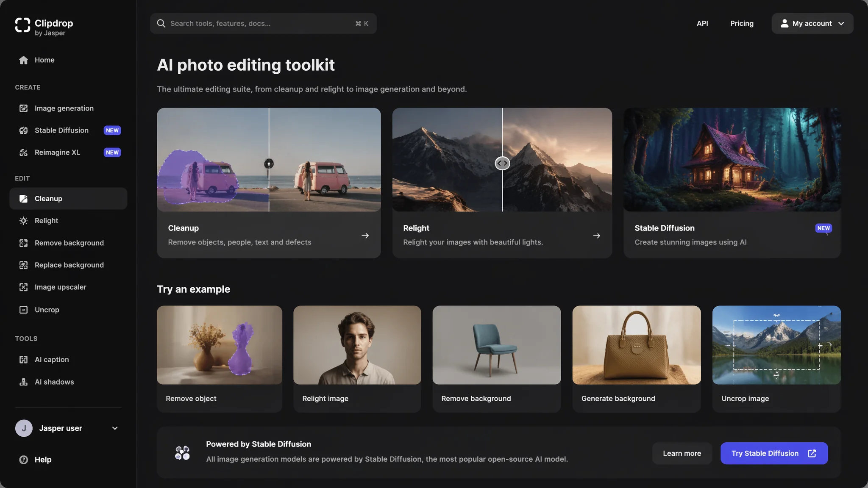Viewport: 868px width, 488px height.
Task: Open the Relight image portrait thumbnail
Action: 357,345
